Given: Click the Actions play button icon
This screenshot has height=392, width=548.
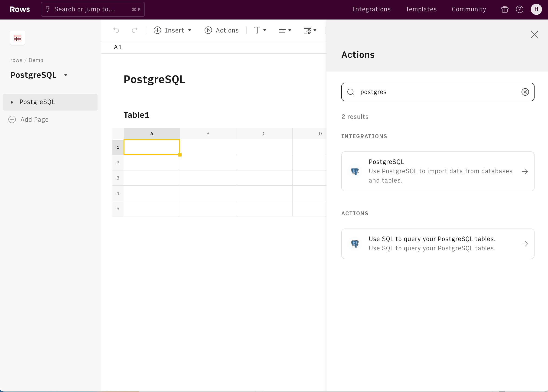Looking at the screenshot, I should [208, 30].
